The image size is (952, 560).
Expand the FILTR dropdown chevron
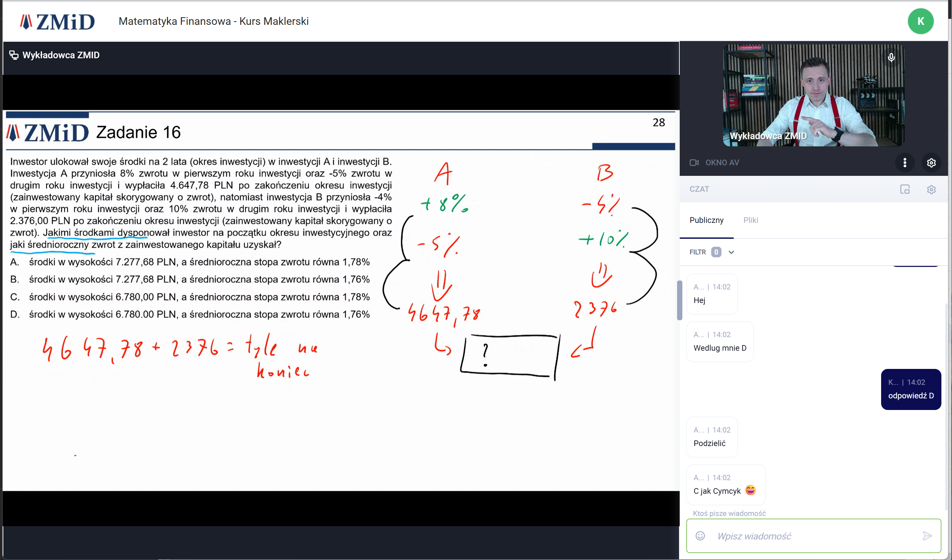pyautogui.click(x=731, y=252)
